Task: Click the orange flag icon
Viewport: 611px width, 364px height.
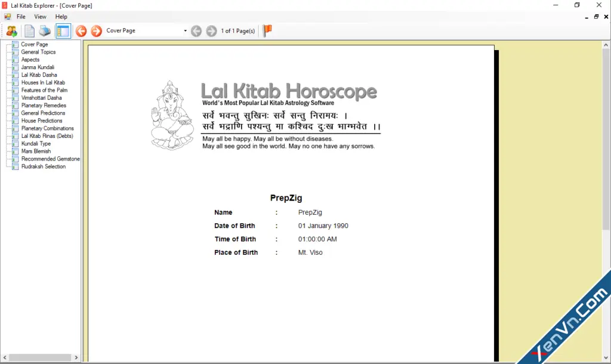Action: click(x=267, y=30)
